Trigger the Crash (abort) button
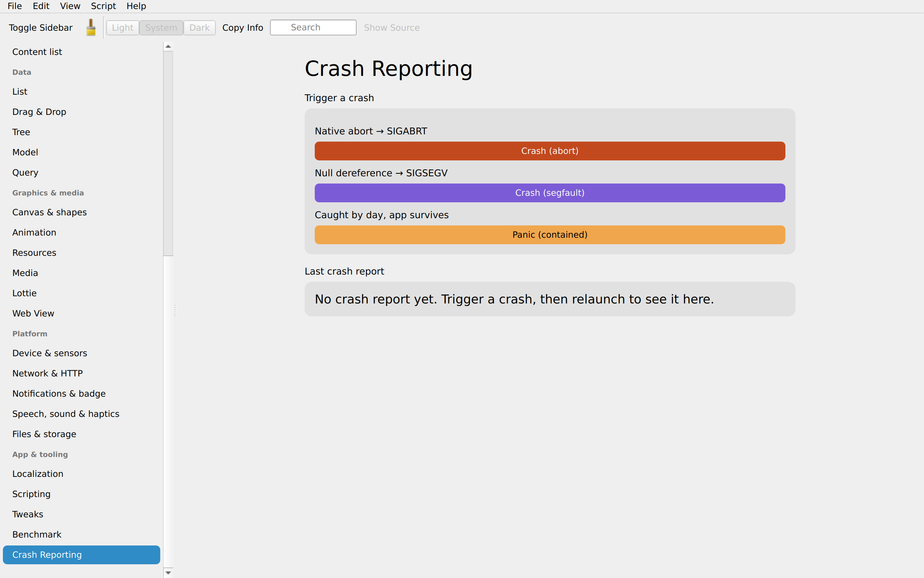Viewport: 924px width, 578px height. click(x=550, y=151)
